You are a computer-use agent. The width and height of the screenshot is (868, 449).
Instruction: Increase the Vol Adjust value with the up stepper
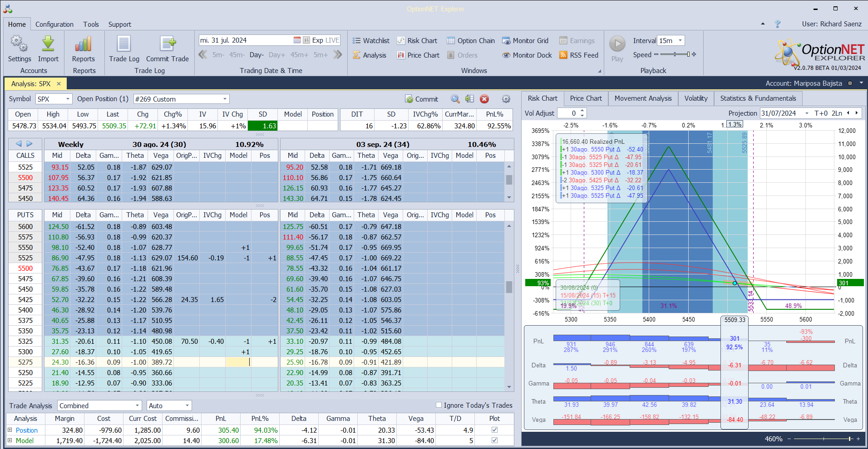click(582, 111)
